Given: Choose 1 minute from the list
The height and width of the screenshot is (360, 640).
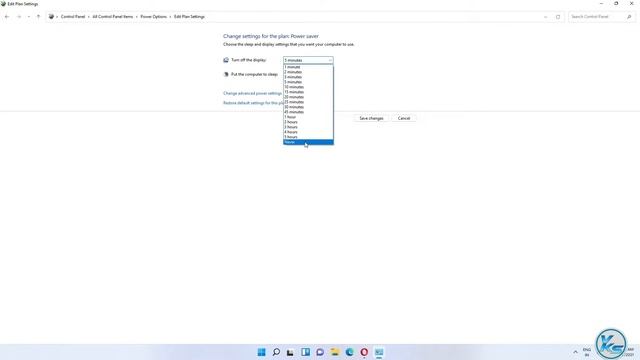Looking at the screenshot, I should 308,67.
